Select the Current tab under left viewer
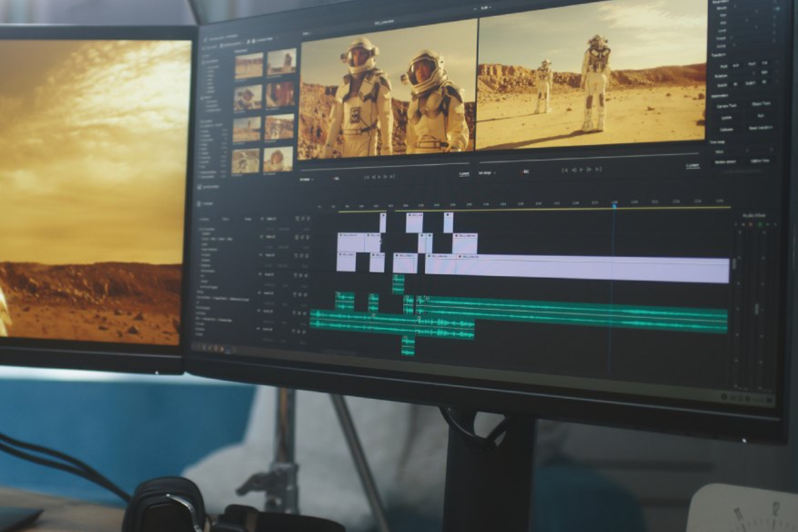798x532 pixels. coord(464,174)
